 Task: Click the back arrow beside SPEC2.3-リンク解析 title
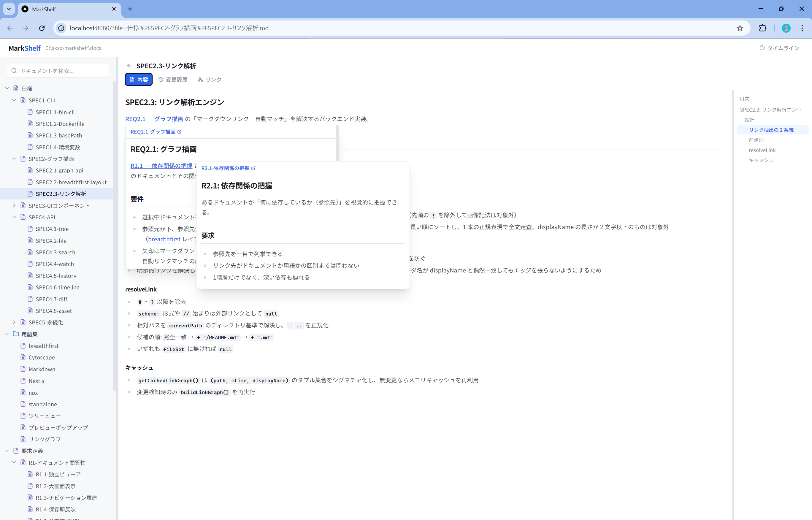point(129,66)
